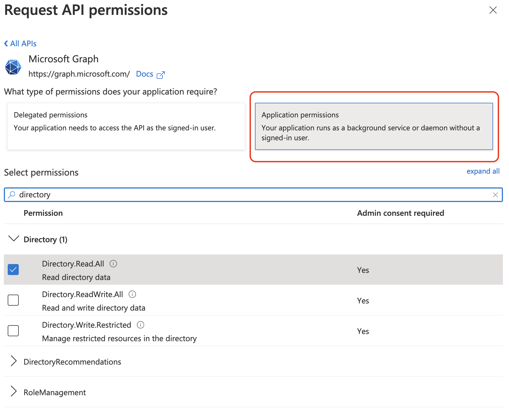Click the search magnifier icon

pos(12,195)
